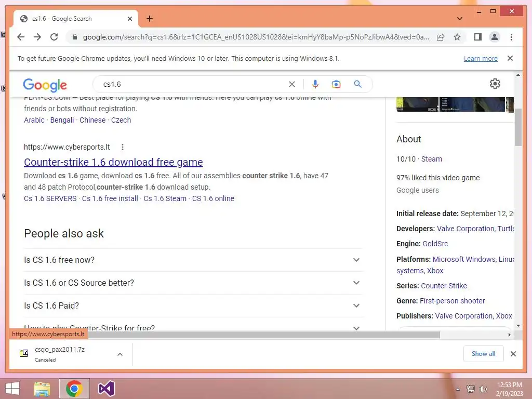532x399 pixels.
Task: Share this page from address bar
Action: (x=441, y=37)
